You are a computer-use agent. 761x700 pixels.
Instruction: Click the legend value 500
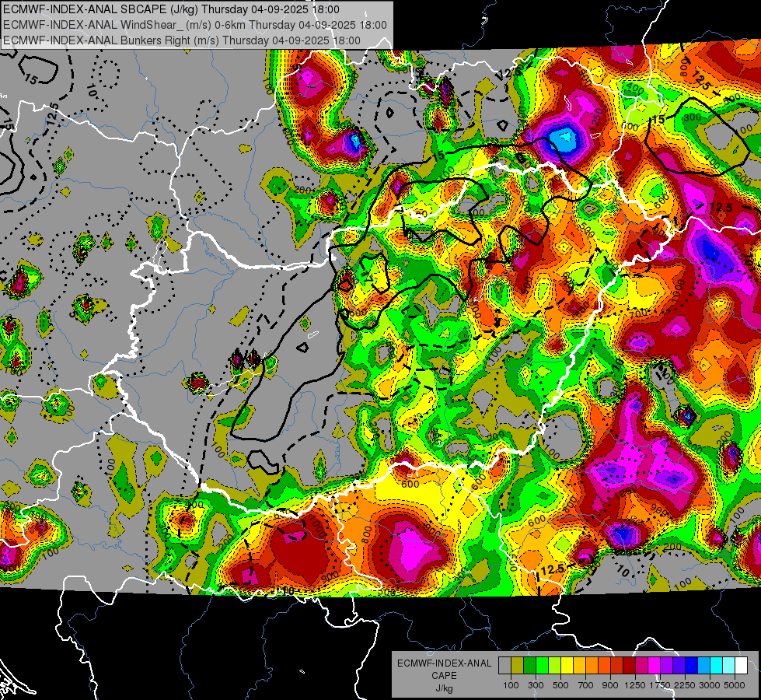pyautogui.click(x=560, y=685)
